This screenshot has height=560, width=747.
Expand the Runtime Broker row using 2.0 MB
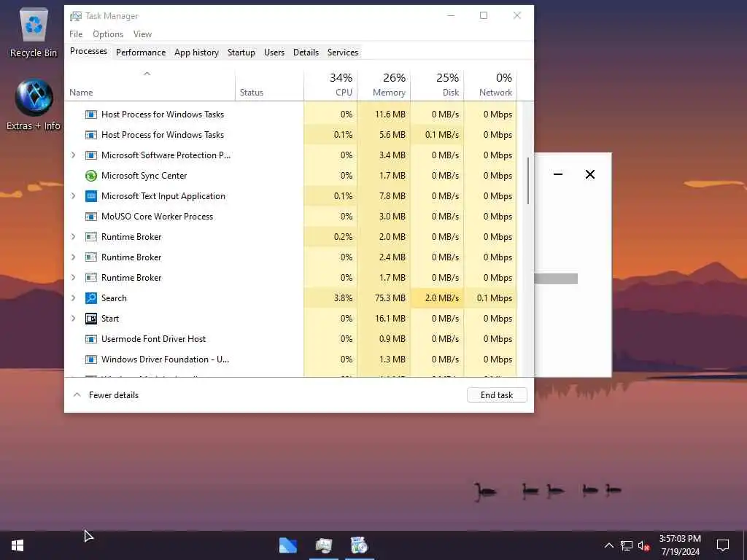pos(74,237)
